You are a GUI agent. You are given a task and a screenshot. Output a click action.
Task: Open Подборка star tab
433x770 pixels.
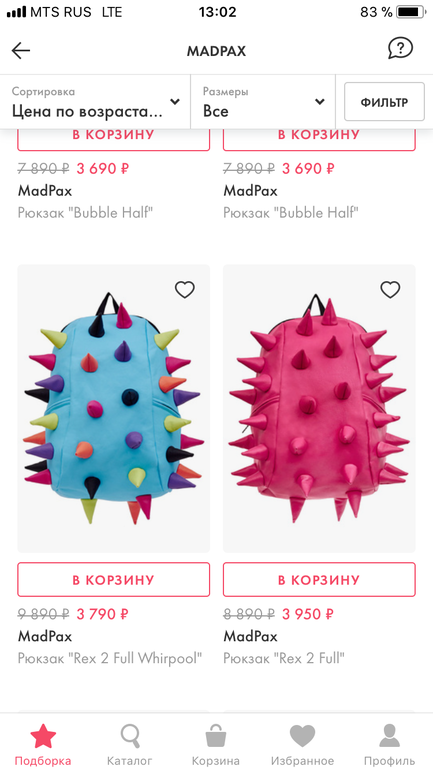point(43,744)
